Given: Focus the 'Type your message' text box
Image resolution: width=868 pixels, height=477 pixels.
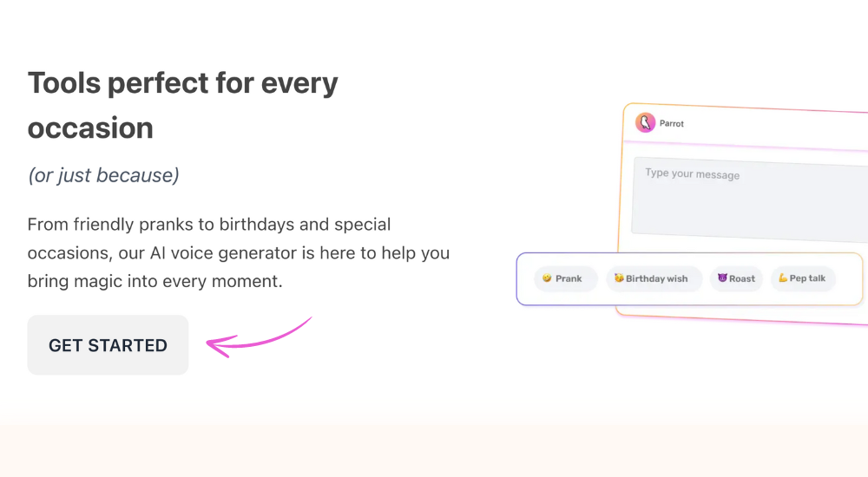Looking at the screenshot, I should point(750,199).
